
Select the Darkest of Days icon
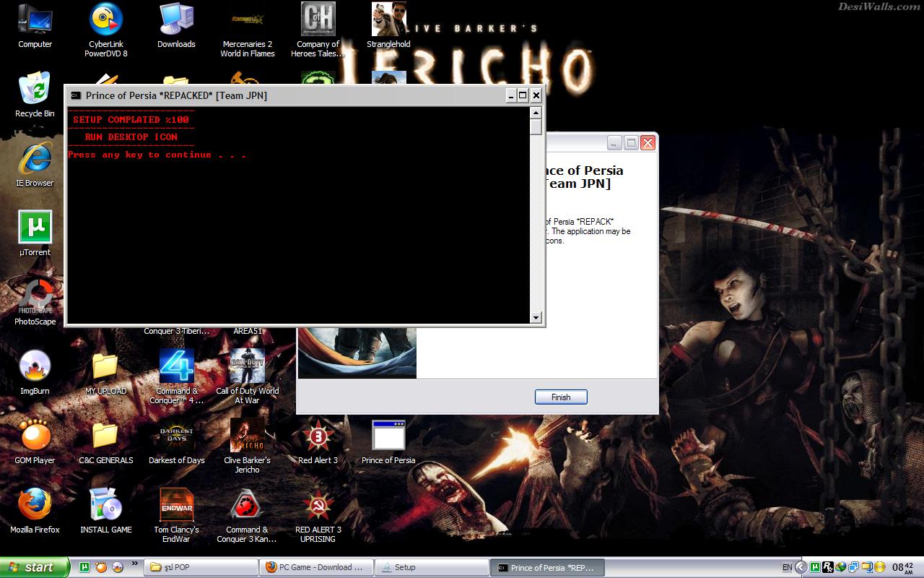point(176,441)
